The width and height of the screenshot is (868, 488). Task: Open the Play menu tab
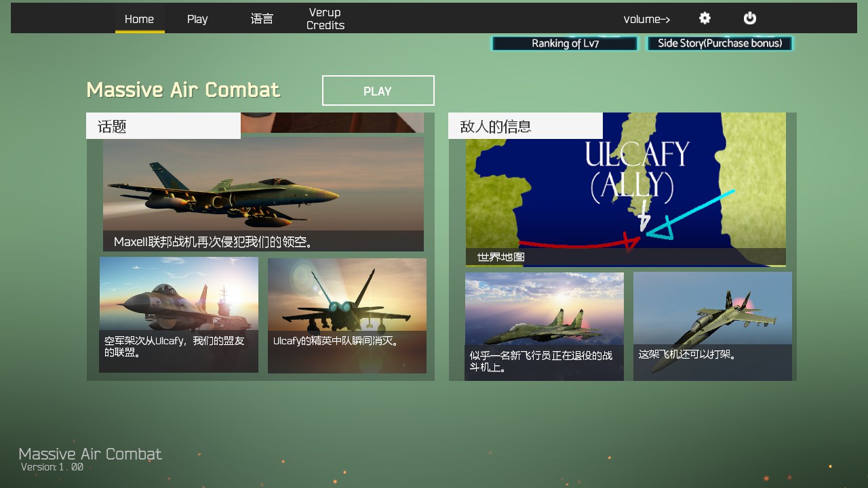click(197, 19)
